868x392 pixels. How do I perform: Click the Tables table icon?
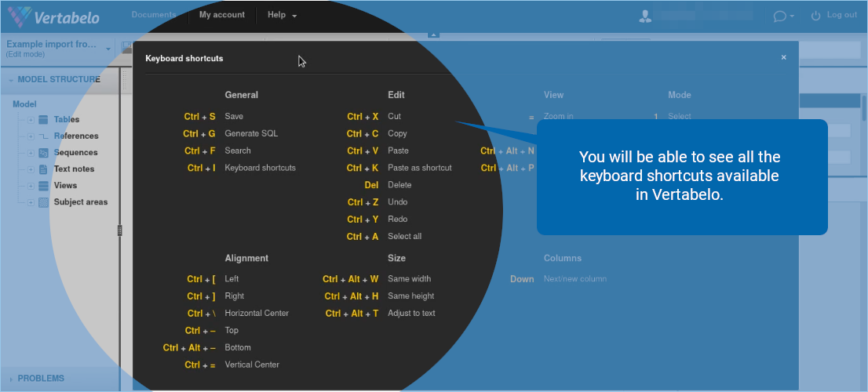43,120
